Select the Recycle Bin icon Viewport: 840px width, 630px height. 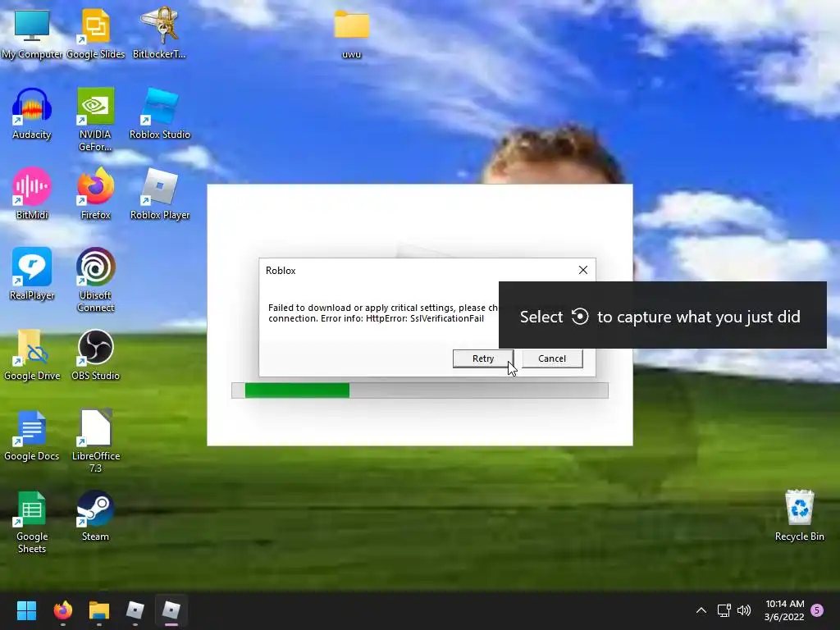(x=799, y=515)
